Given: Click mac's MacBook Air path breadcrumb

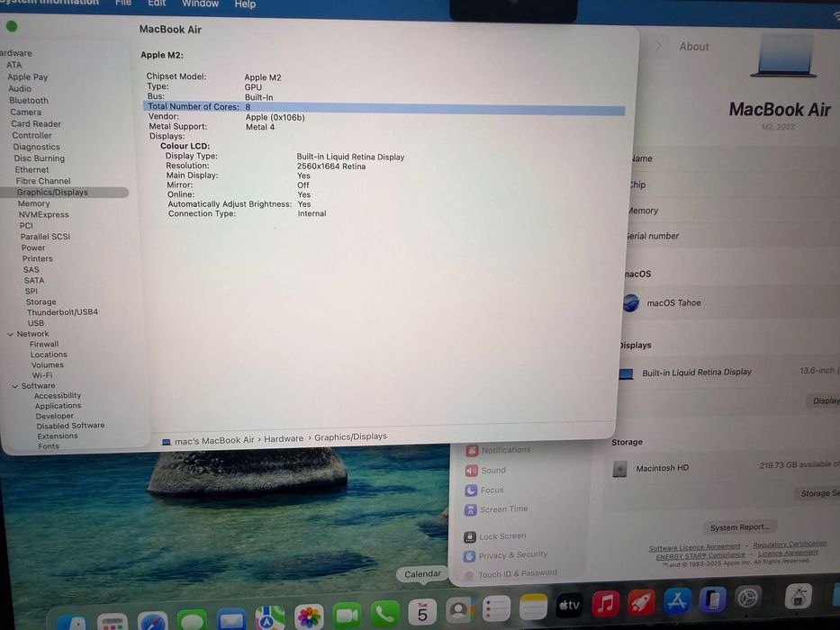Looking at the screenshot, I should [x=214, y=440].
